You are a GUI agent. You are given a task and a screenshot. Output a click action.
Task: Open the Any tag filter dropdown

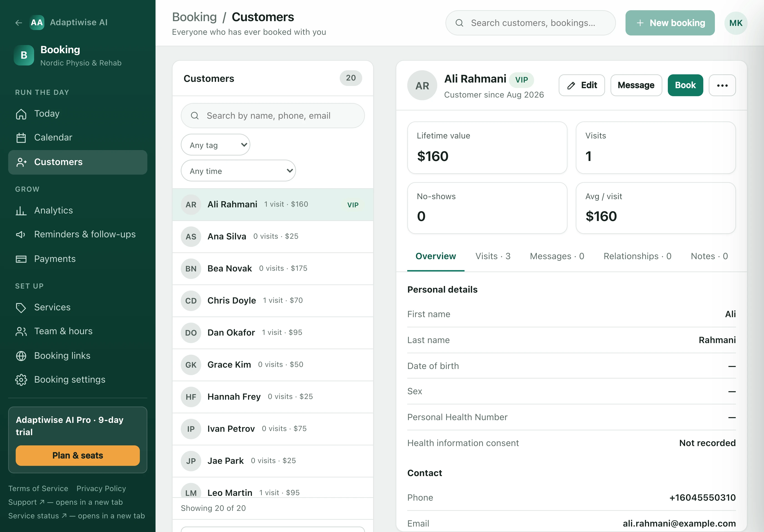tap(215, 145)
